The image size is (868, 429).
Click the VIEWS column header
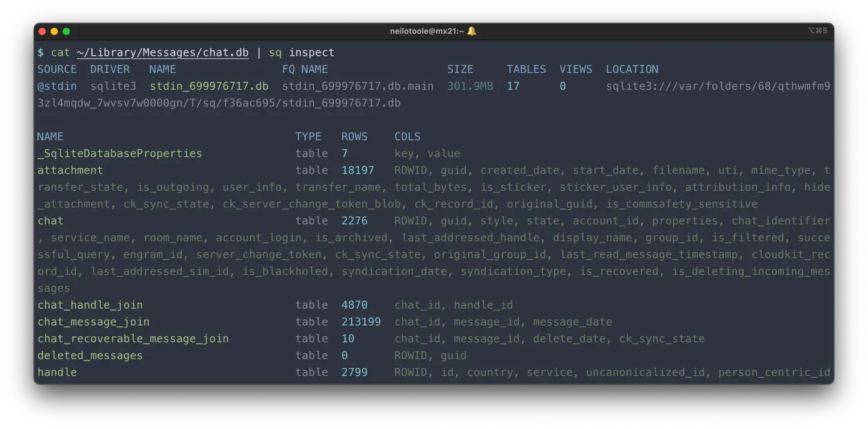point(576,69)
